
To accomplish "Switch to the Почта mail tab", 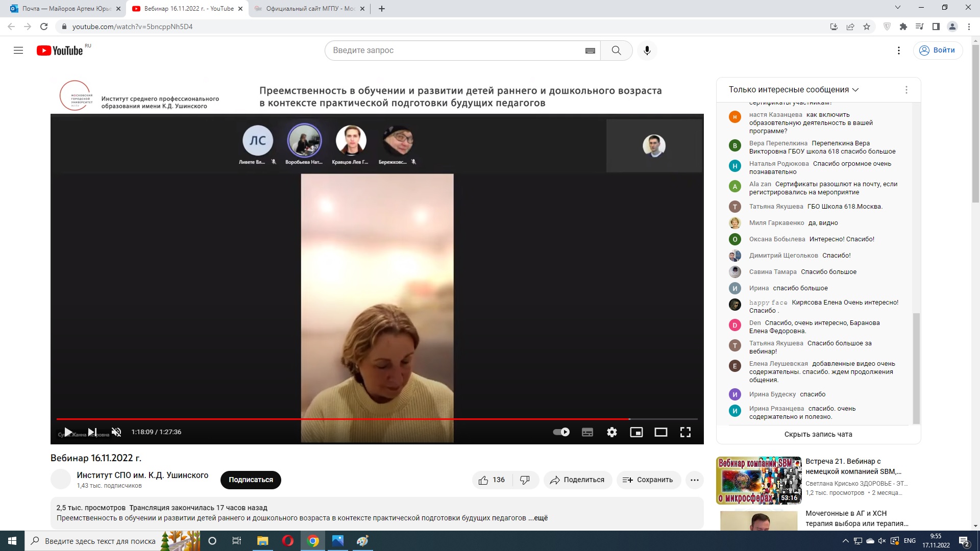I will click(x=65, y=9).
